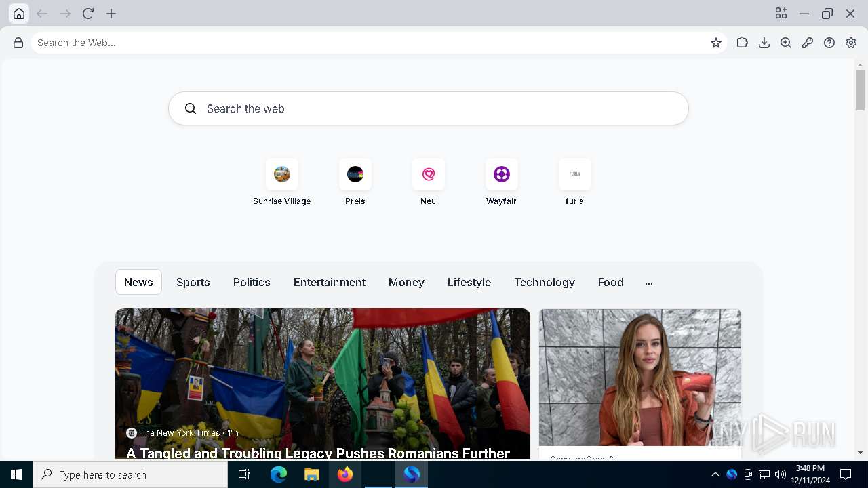Click the magnifier icon in search box
The height and width of the screenshot is (488, 868).
pyautogui.click(x=191, y=108)
